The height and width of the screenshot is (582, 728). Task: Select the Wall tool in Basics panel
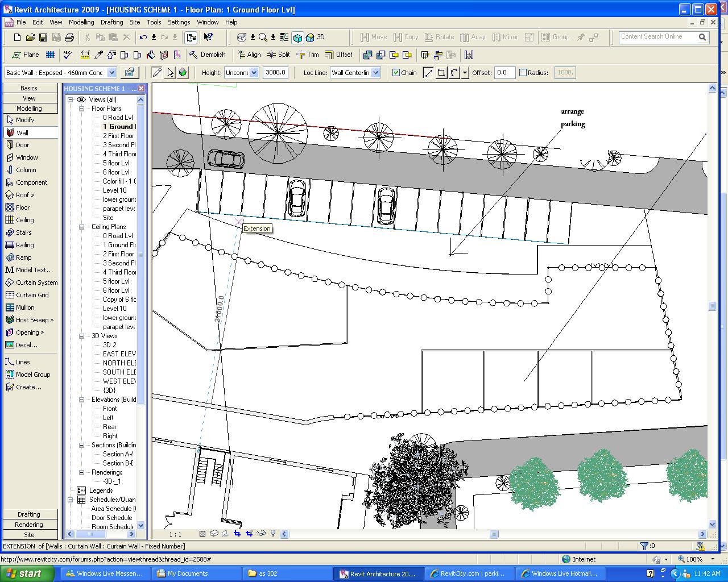click(22, 132)
